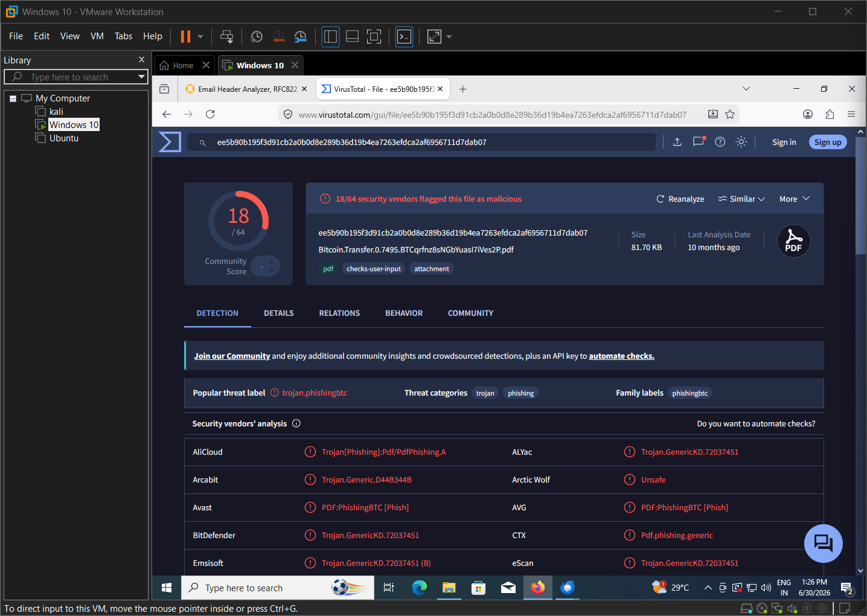Expand the More dropdown
This screenshot has height=616, width=867.
coord(795,199)
